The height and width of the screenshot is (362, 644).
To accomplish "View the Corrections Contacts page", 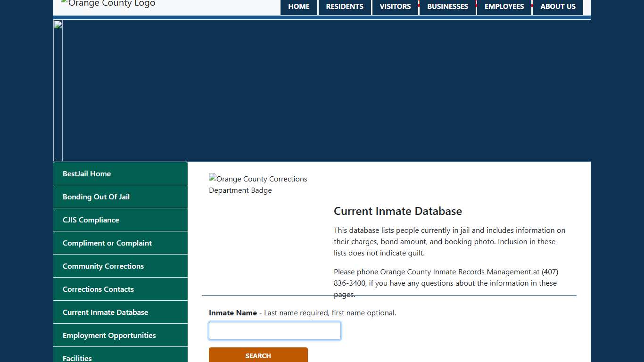I will pos(98,289).
